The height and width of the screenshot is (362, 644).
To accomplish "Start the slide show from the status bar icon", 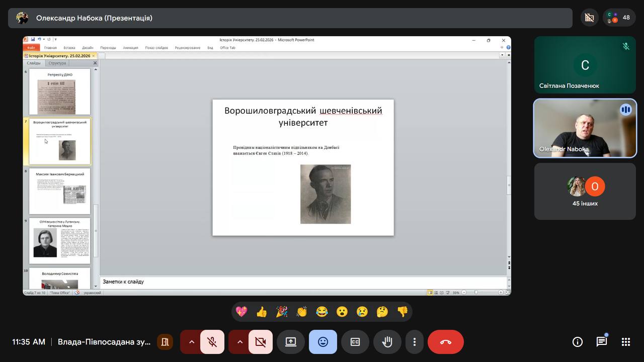I will point(447,292).
